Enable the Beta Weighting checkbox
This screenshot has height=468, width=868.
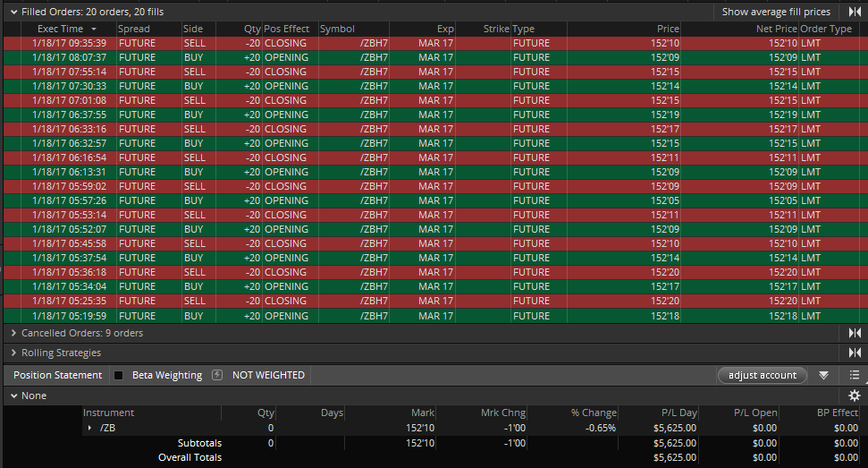(x=119, y=375)
